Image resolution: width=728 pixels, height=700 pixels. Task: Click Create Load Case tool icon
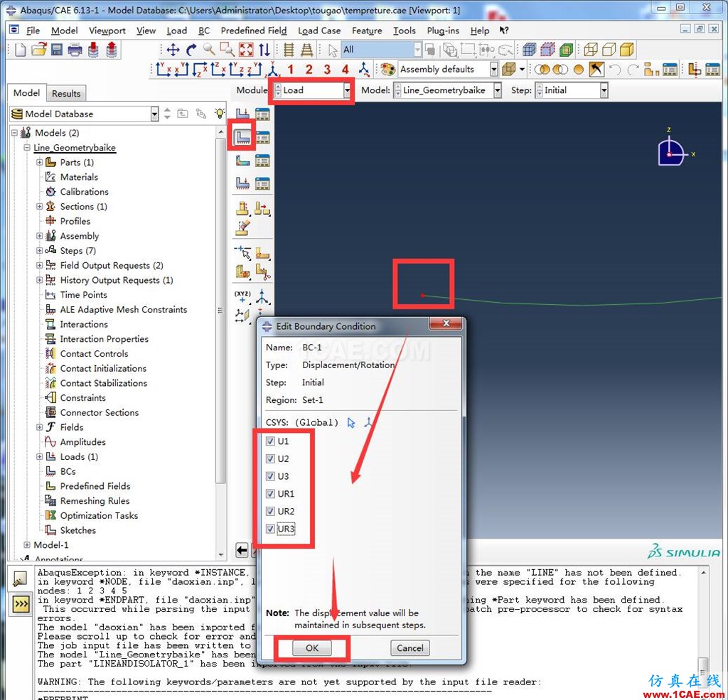tap(242, 183)
